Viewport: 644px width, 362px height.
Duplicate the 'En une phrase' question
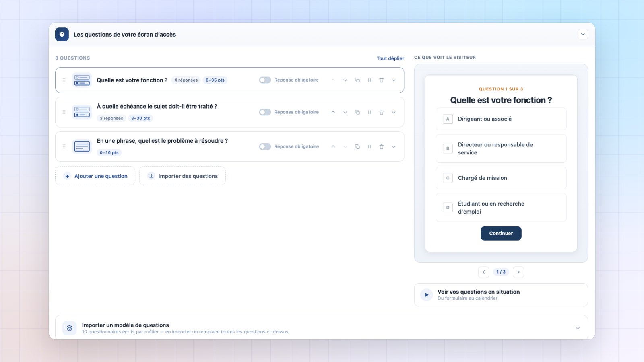357,146
